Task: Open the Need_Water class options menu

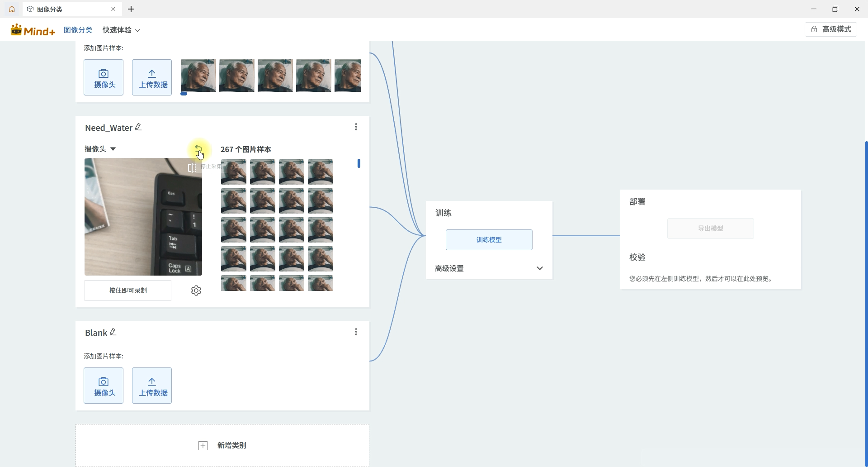Action: coord(356,127)
